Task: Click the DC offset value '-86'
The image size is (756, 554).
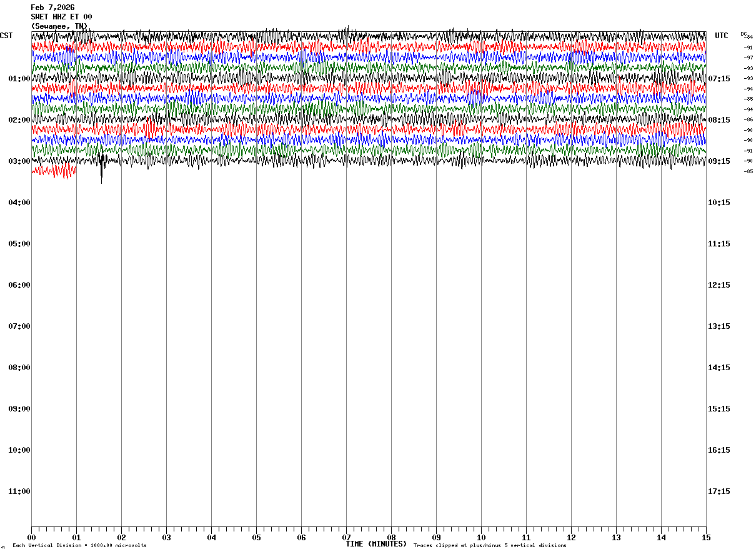Action: pos(749,119)
